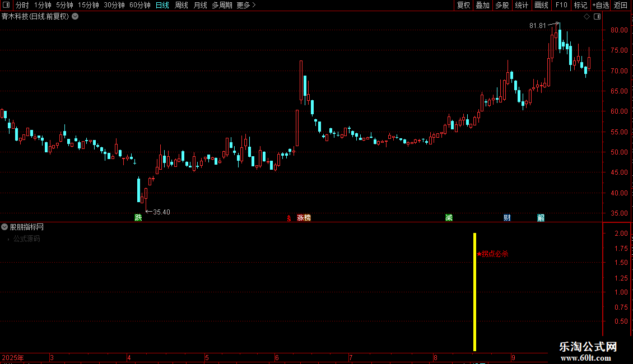Click the panel layout icon at top-left
This screenshot has height=364, width=633.
pos(6,5)
